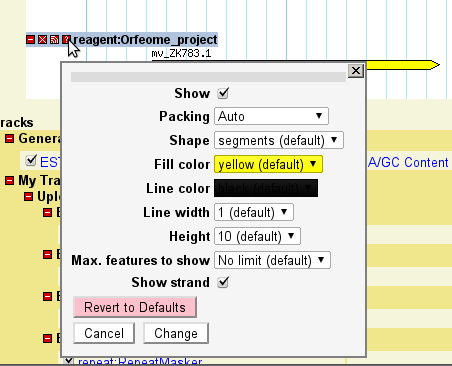This screenshot has width=452, height=366.
Task: Uncheck the EST track checkbox
Action: (31, 160)
